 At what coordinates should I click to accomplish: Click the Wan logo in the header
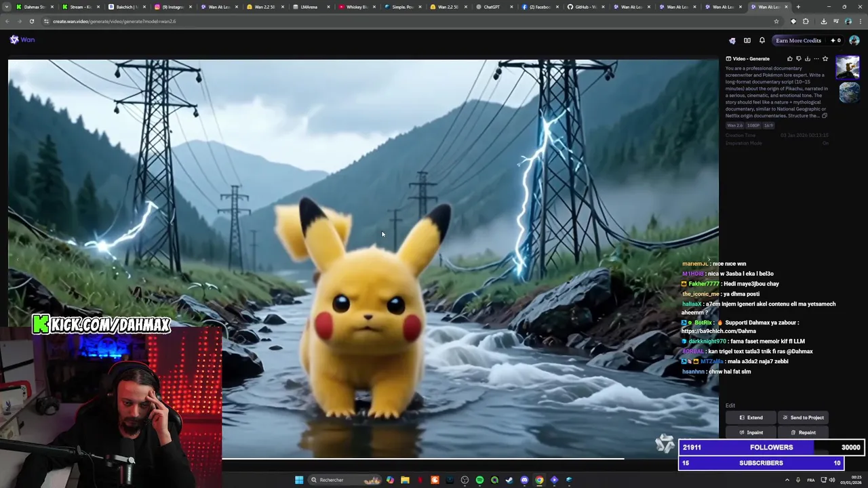click(22, 40)
